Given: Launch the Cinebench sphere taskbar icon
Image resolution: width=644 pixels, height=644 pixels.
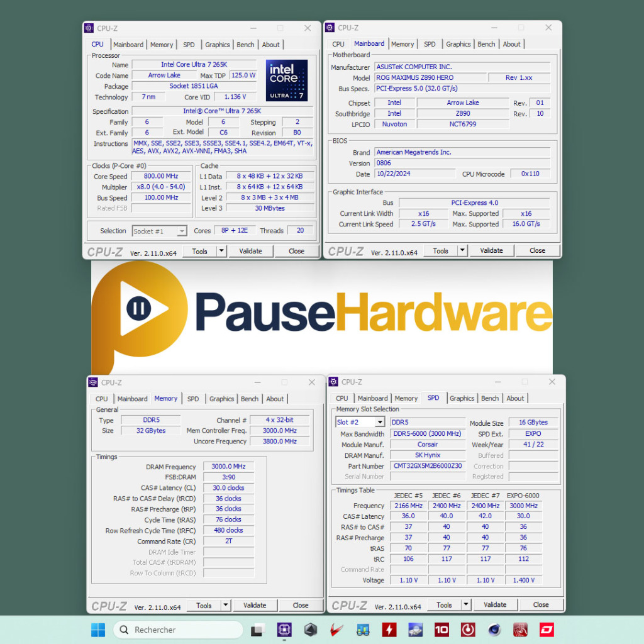Looking at the screenshot, I should 494,630.
